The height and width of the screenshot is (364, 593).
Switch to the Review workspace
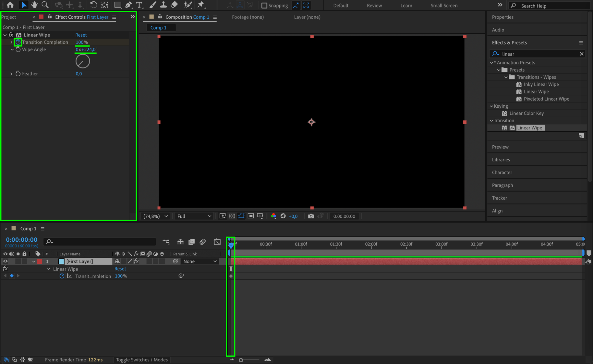pyautogui.click(x=374, y=6)
